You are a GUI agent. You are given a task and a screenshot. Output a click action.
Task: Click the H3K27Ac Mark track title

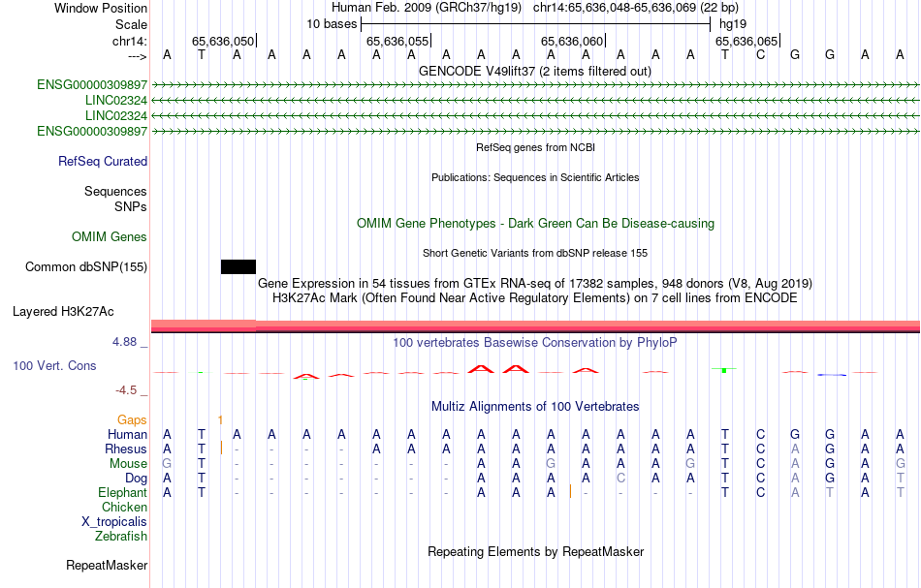point(535,298)
